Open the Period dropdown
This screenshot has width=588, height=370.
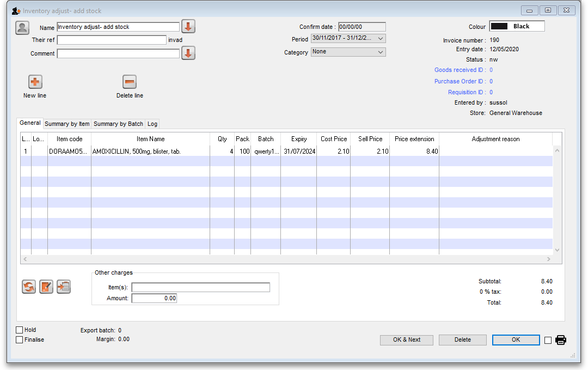348,38
